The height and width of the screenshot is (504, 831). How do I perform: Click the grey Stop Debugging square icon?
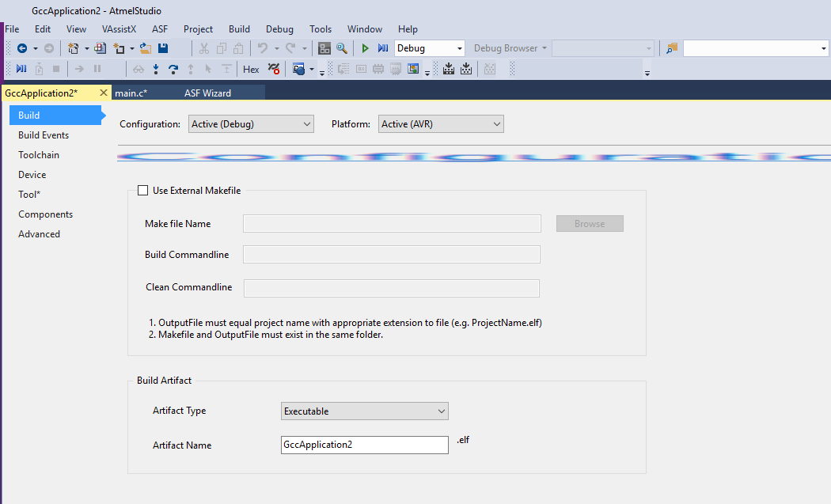pyautogui.click(x=56, y=69)
